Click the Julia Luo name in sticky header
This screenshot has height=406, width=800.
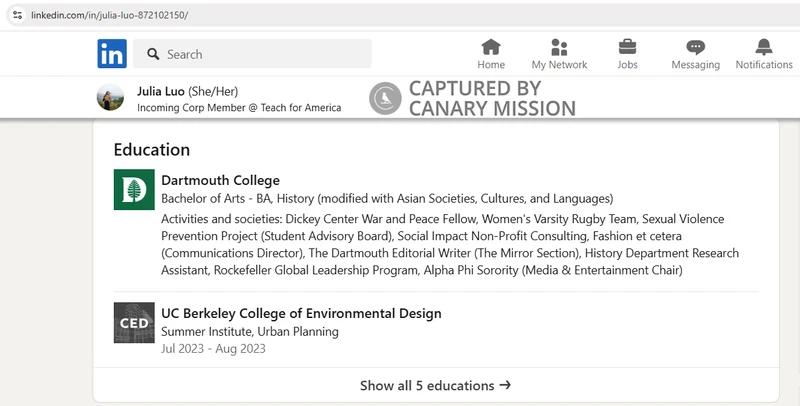click(x=161, y=91)
